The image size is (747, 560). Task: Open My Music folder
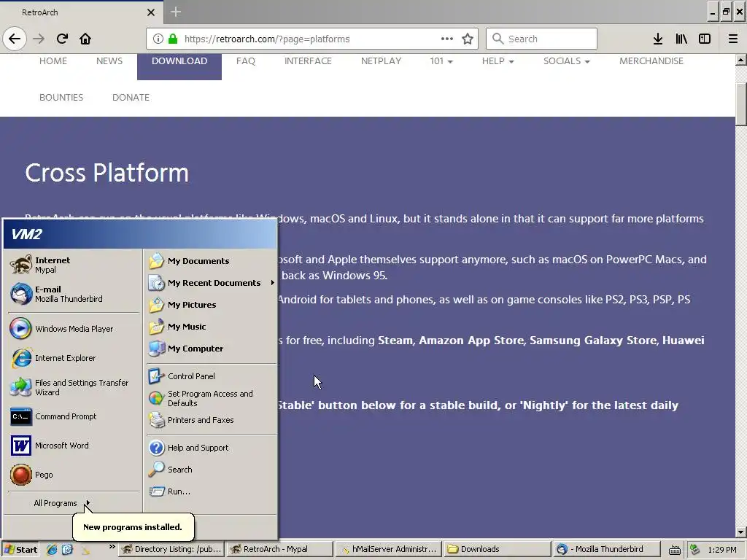click(212, 327)
